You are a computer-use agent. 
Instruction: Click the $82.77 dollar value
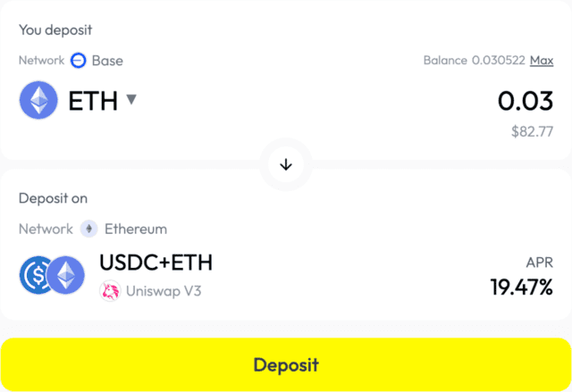click(532, 131)
